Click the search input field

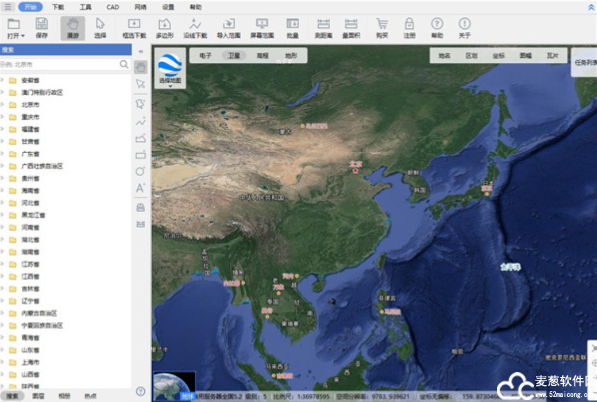59,64
